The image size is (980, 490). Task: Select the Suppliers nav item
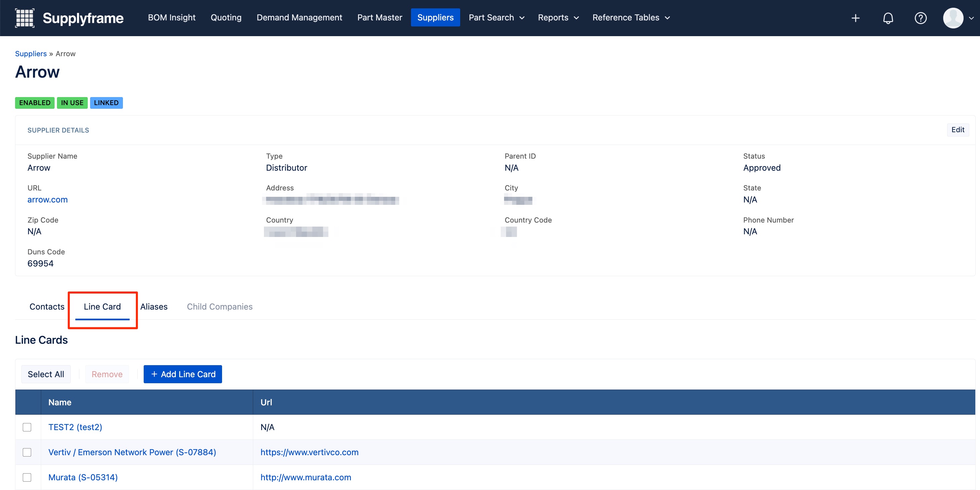point(435,17)
